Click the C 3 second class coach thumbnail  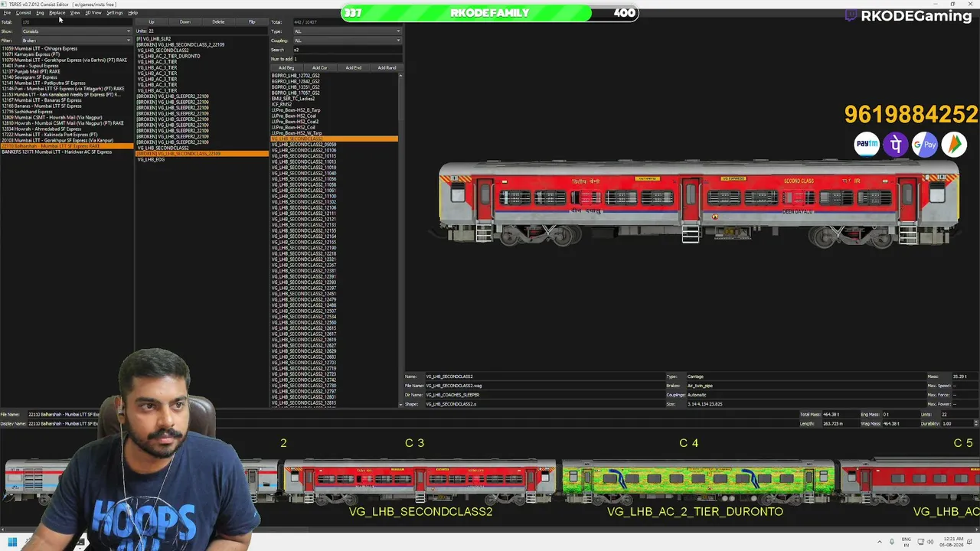click(420, 482)
